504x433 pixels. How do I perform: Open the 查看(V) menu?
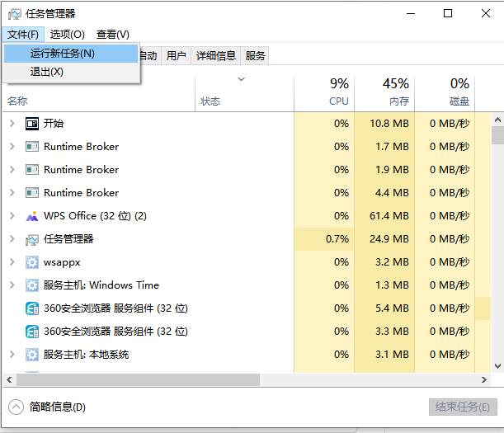tap(113, 35)
